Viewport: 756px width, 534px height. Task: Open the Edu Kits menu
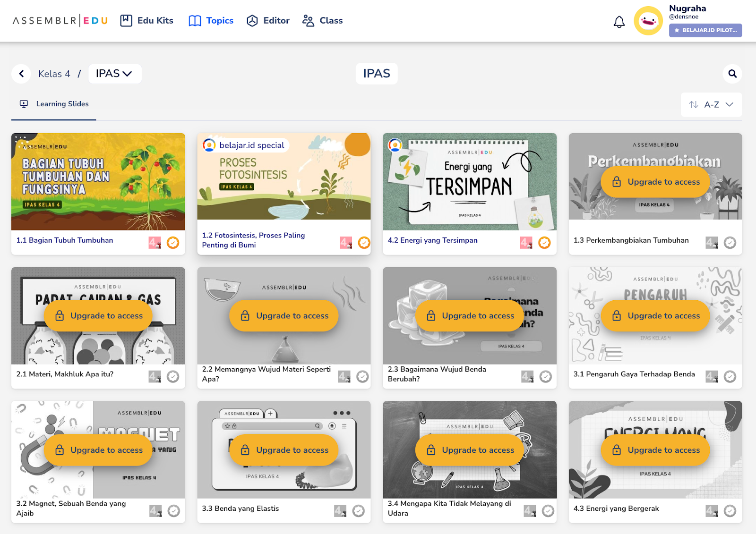[x=147, y=21]
